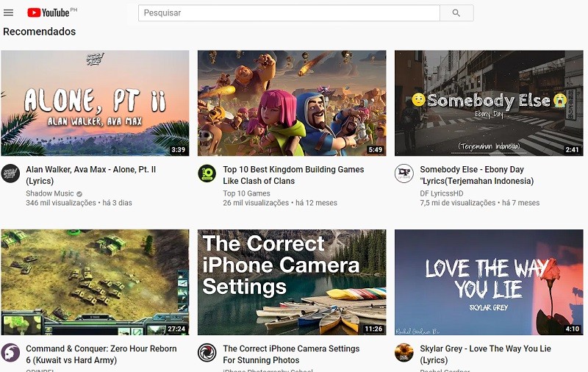Click the 4:10 duration badge

click(573, 329)
